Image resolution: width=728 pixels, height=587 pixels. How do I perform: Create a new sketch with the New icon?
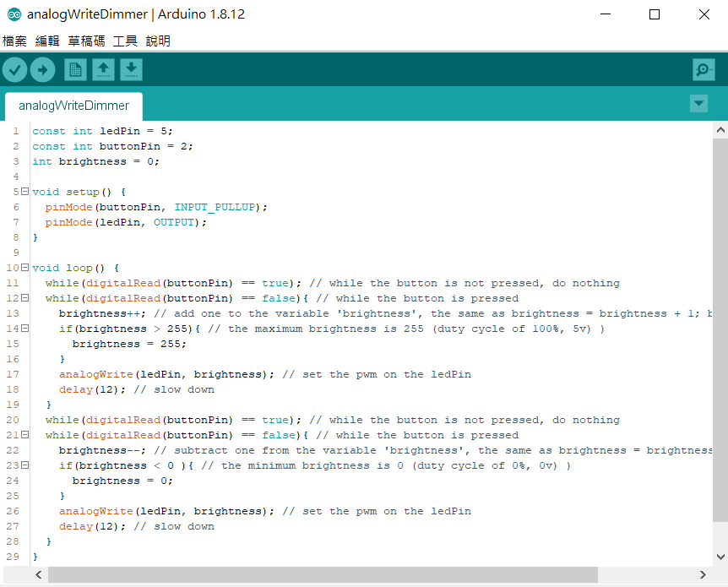click(75, 69)
